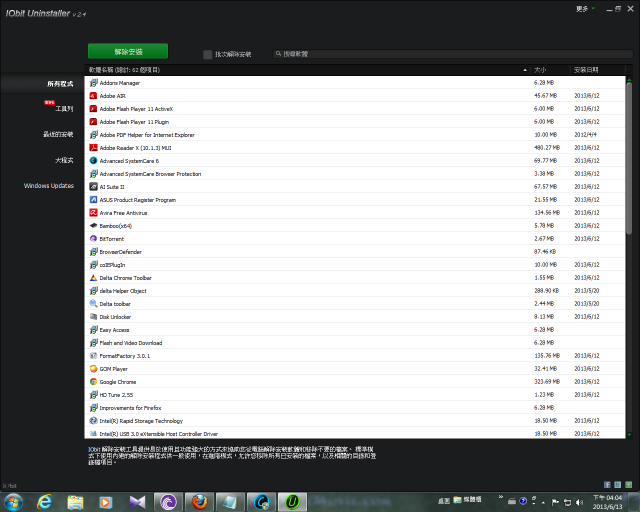Select the HD Tune 2.55 row

coord(355,395)
